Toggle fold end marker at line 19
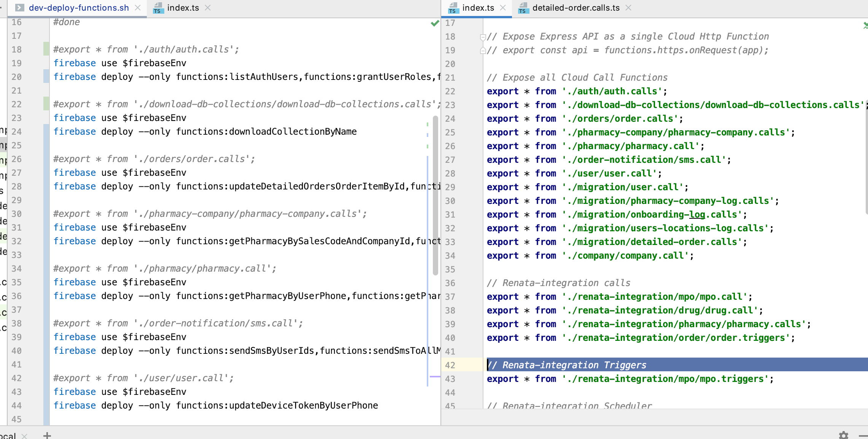 tap(483, 50)
